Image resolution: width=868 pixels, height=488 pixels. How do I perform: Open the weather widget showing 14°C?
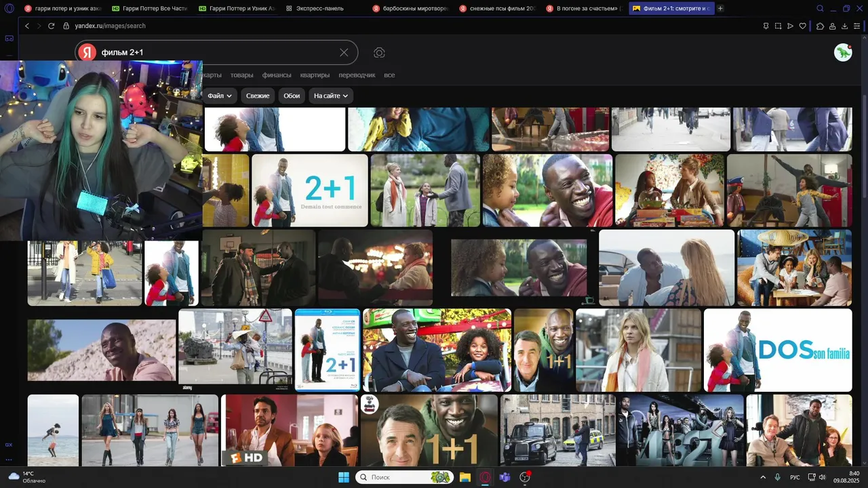(26, 477)
